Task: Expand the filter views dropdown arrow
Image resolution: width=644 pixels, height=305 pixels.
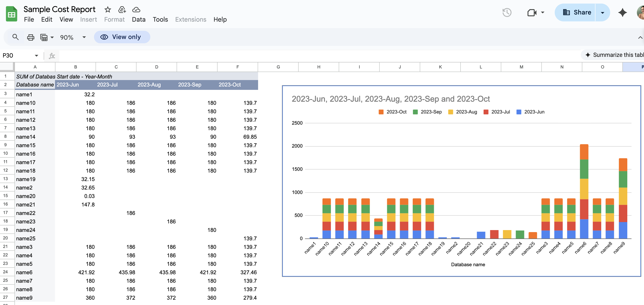Action: (52, 37)
